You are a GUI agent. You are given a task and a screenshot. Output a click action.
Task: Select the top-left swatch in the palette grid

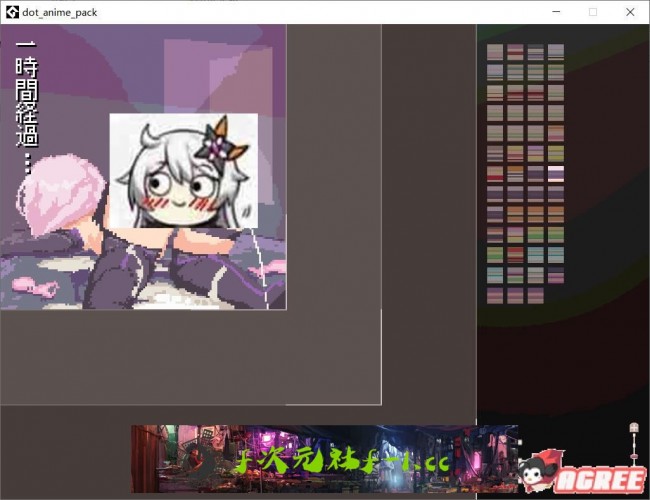coord(495,52)
